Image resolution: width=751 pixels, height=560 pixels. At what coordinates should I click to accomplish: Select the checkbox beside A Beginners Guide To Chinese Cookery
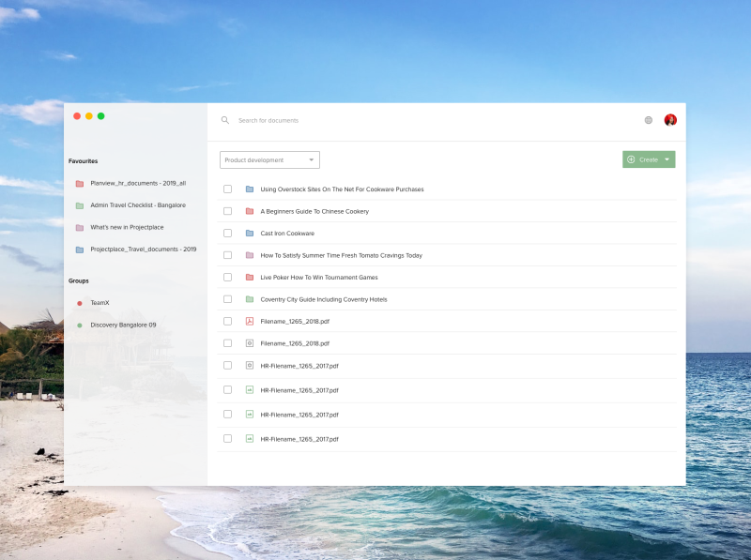coord(226,211)
